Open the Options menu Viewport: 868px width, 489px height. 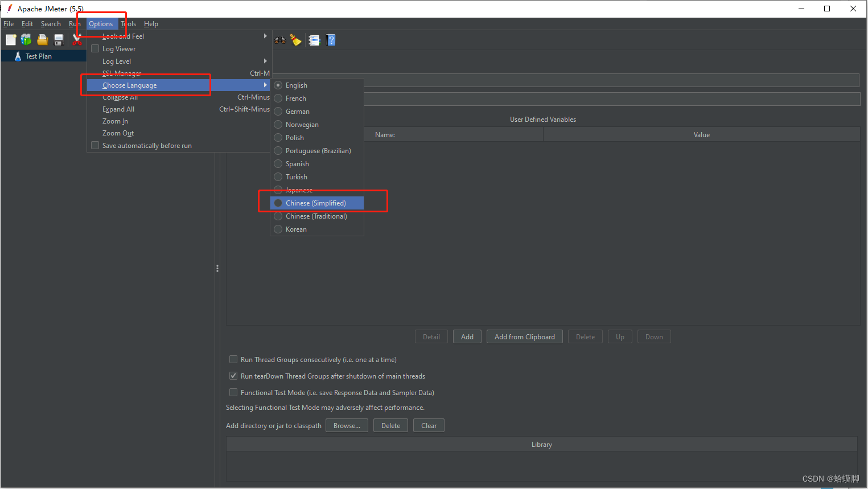(101, 24)
